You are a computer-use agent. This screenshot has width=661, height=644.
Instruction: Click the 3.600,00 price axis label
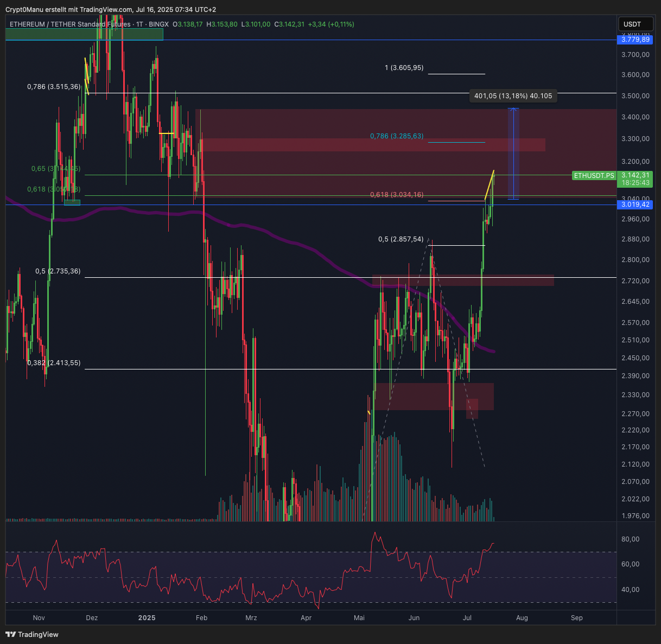(x=635, y=75)
